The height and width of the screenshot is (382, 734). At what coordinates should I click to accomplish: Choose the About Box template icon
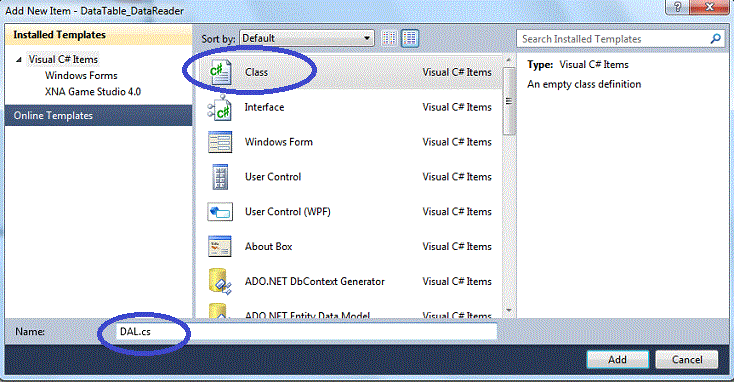220,246
